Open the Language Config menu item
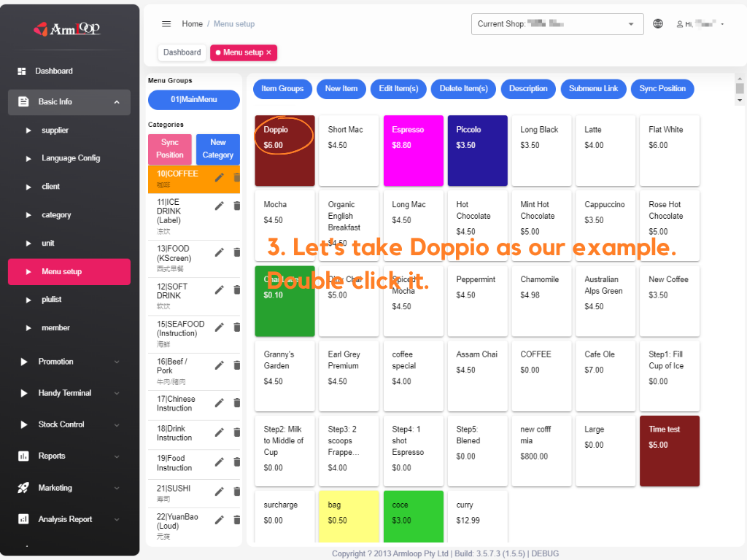Viewport: 747px width, 560px height. click(70, 158)
